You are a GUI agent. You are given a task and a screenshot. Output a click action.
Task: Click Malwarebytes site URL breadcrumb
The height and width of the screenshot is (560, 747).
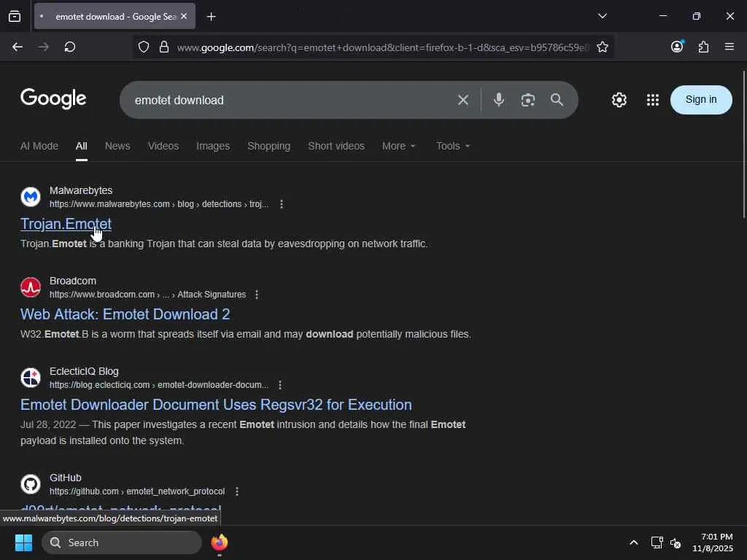coord(158,204)
